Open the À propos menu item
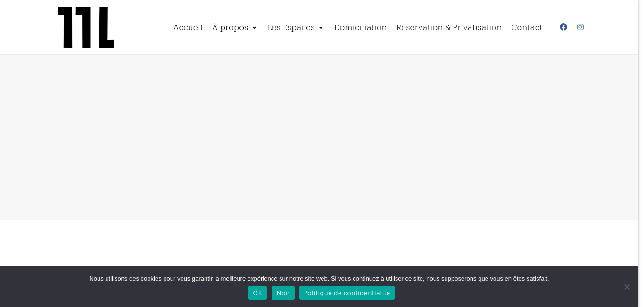The image size is (644, 307). pyautogui.click(x=230, y=27)
